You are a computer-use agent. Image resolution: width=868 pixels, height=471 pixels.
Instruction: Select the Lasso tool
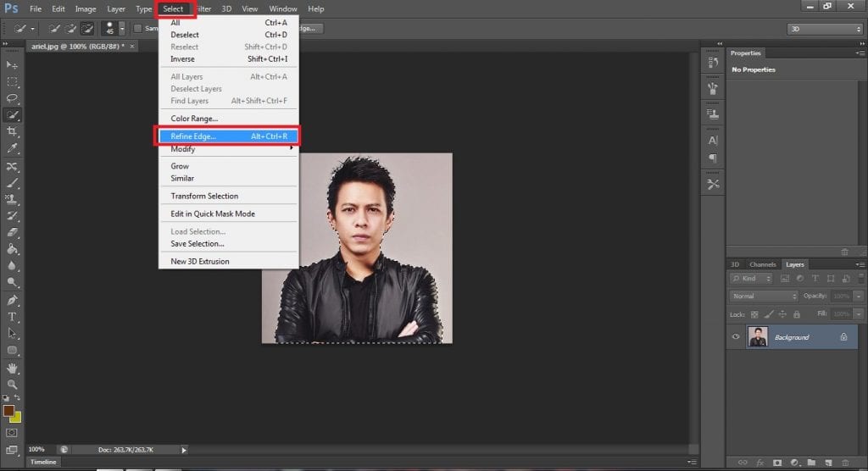click(13, 98)
